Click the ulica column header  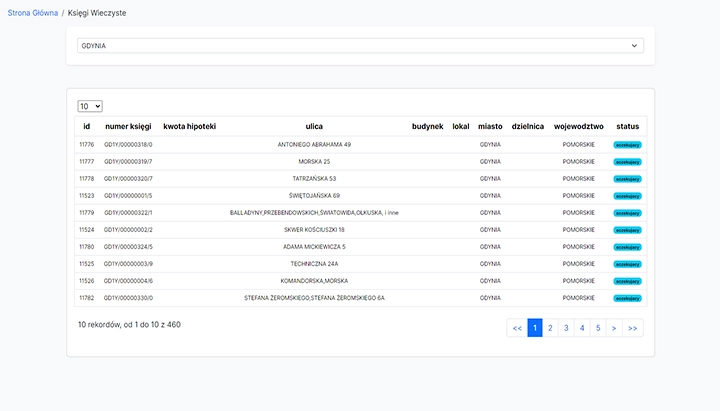(x=314, y=127)
